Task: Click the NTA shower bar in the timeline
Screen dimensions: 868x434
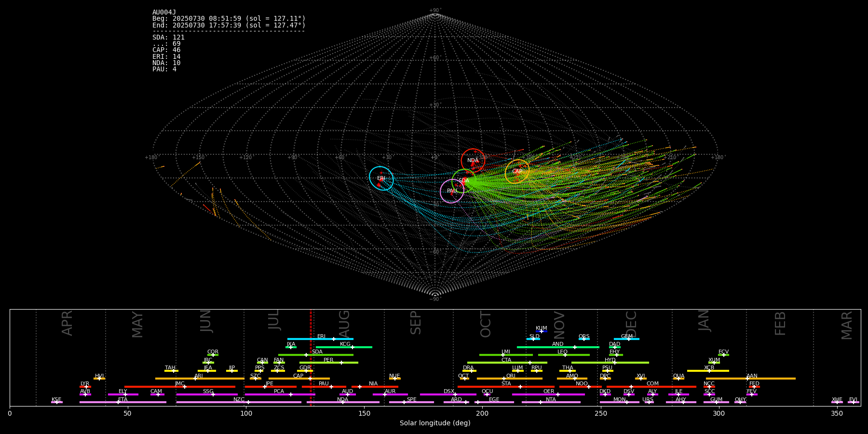Action: 551,402
